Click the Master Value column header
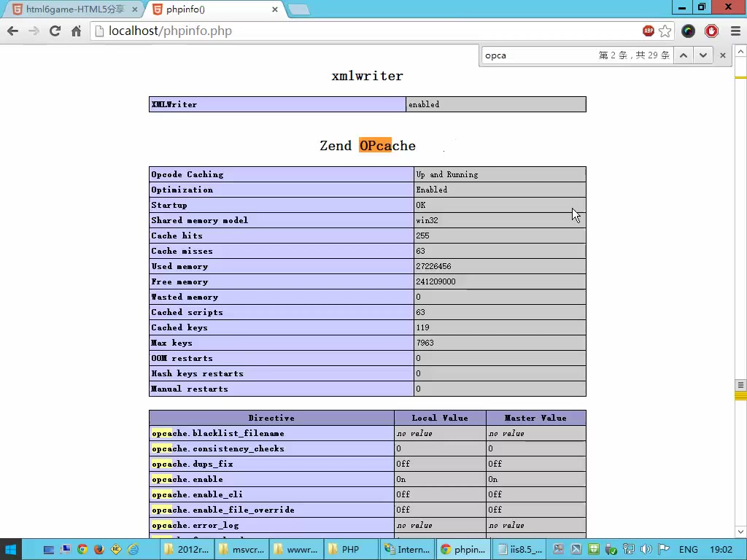This screenshot has height=560, width=747. [535, 418]
